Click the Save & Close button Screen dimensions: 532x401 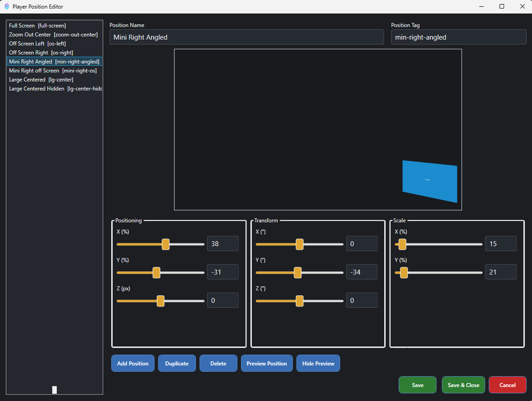pyautogui.click(x=464, y=385)
